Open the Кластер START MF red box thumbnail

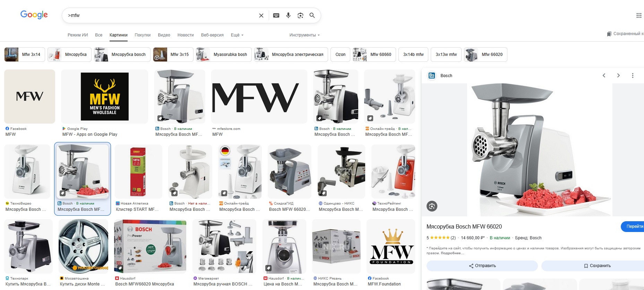coord(138,172)
